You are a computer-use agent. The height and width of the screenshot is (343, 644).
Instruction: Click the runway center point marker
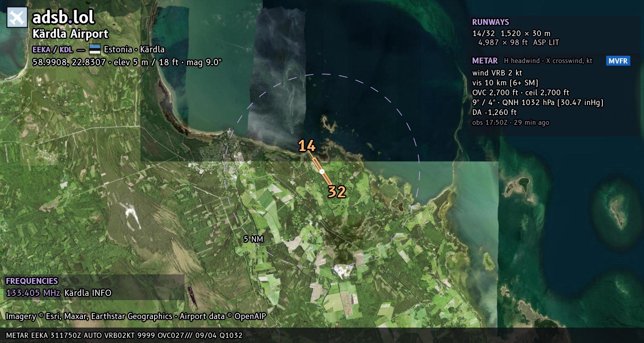pos(322,171)
